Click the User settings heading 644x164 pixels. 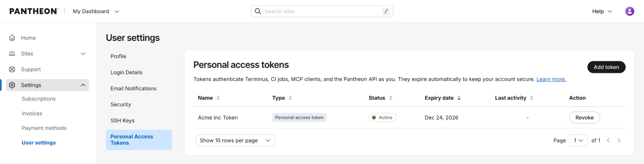pyautogui.click(x=133, y=38)
